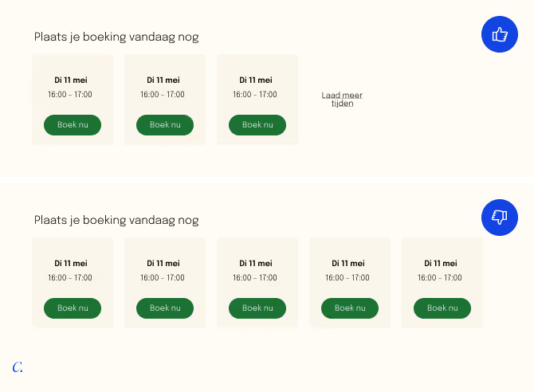This screenshot has width=534, height=392.
Task: Select first 'Di 11 mei' card bottom row
Action: [x=73, y=283]
